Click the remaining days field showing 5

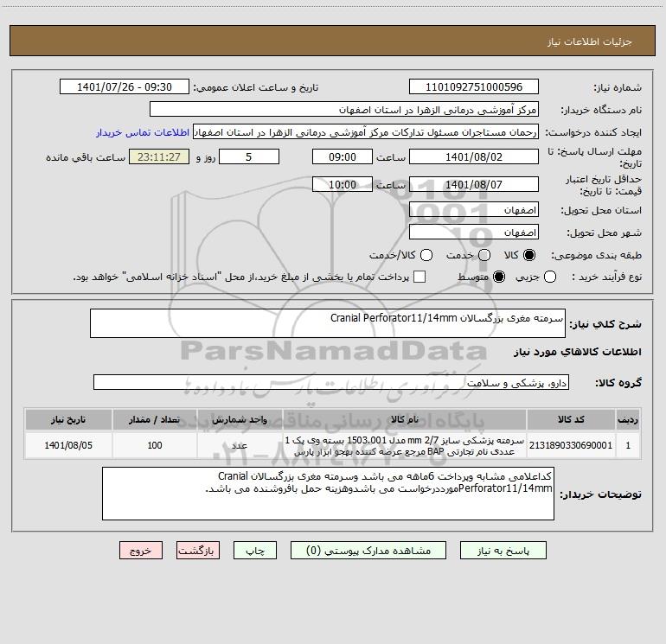point(249,156)
